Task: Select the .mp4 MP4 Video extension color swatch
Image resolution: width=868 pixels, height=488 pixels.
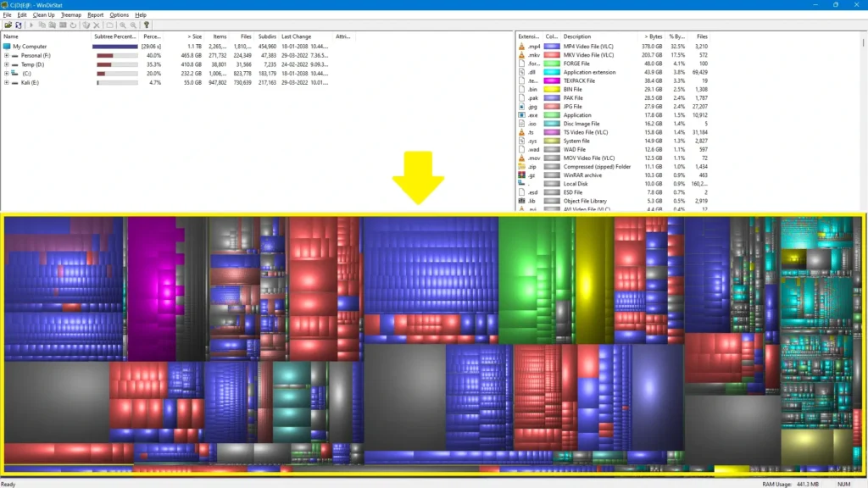Action: click(x=551, y=46)
